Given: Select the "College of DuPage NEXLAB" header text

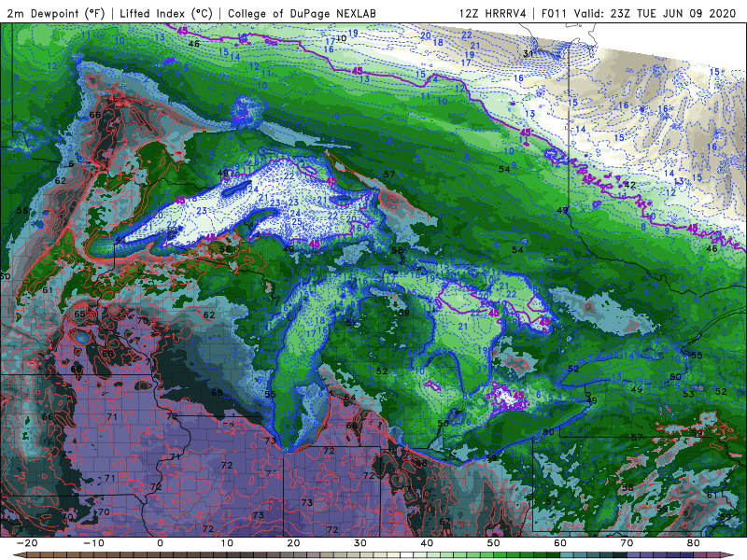Looking at the screenshot, I should [x=302, y=14].
